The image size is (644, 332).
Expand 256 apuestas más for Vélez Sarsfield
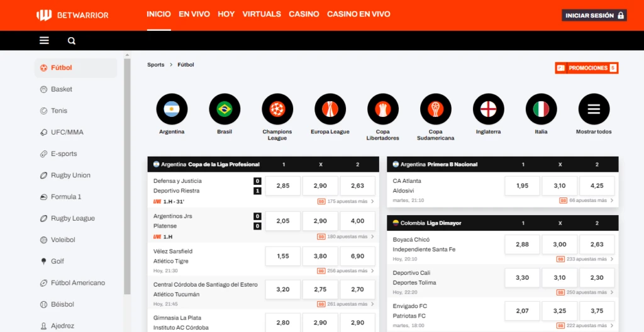tap(346, 271)
